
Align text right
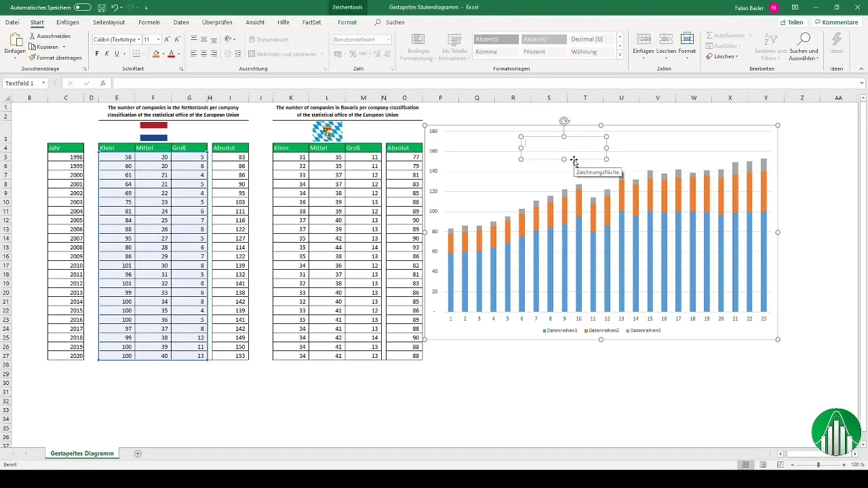(213, 54)
